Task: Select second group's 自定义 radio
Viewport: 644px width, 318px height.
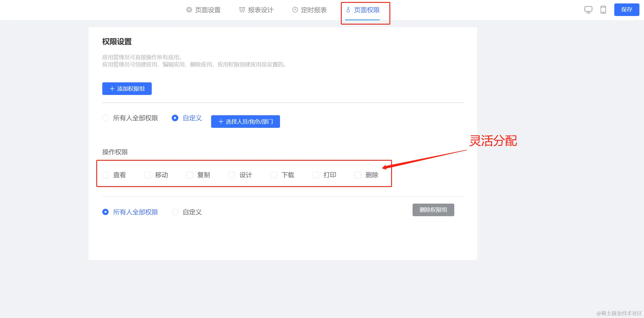Action: [175, 212]
